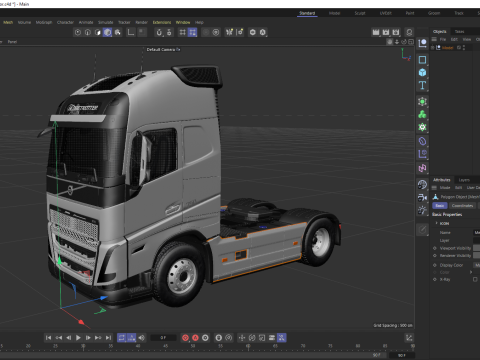The width and height of the screenshot is (480, 360).
Task: Go to end of timeline button
Action: 108,338
